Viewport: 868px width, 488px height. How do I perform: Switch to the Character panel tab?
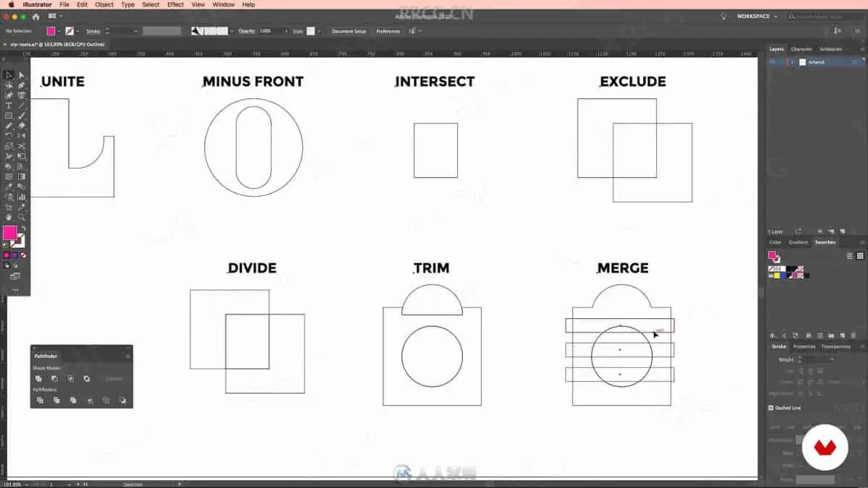801,49
